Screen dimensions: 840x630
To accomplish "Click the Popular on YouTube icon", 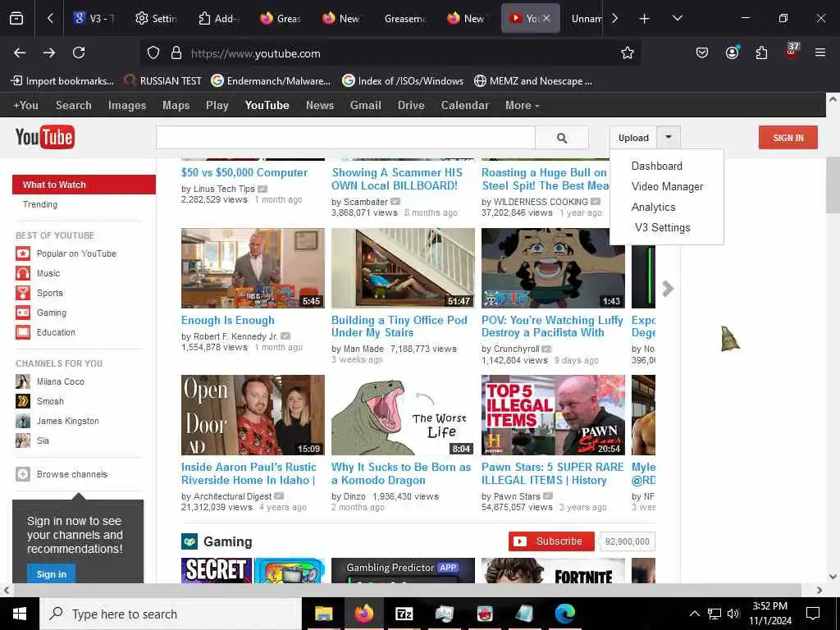I will point(23,253).
